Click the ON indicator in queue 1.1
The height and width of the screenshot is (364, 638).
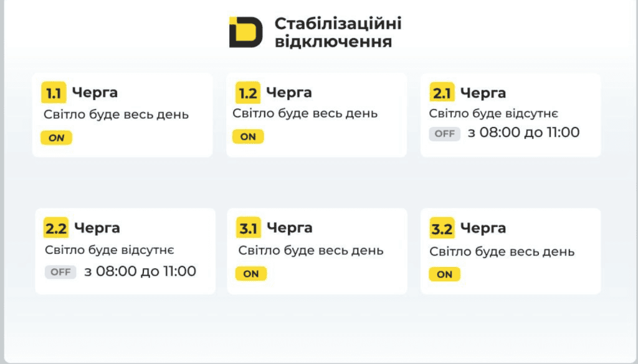click(x=57, y=138)
